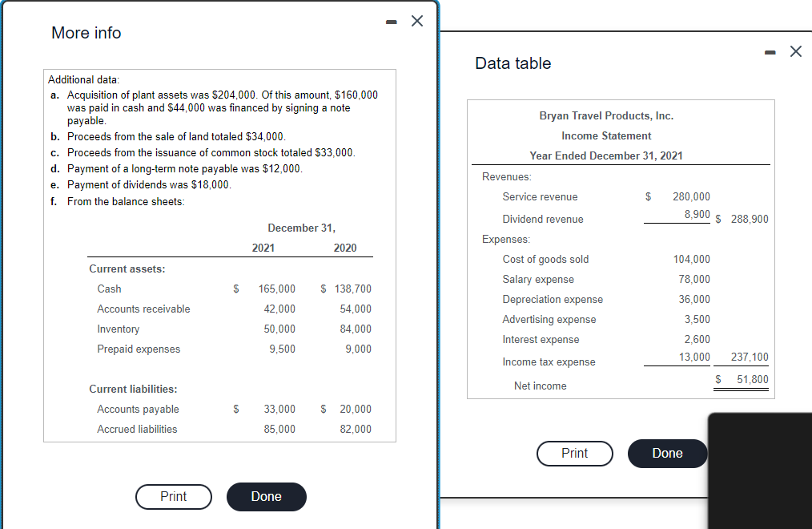Select 2020 Accrued liabilities 82,000
The width and height of the screenshot is (812, 529).
tap(356, 430)
